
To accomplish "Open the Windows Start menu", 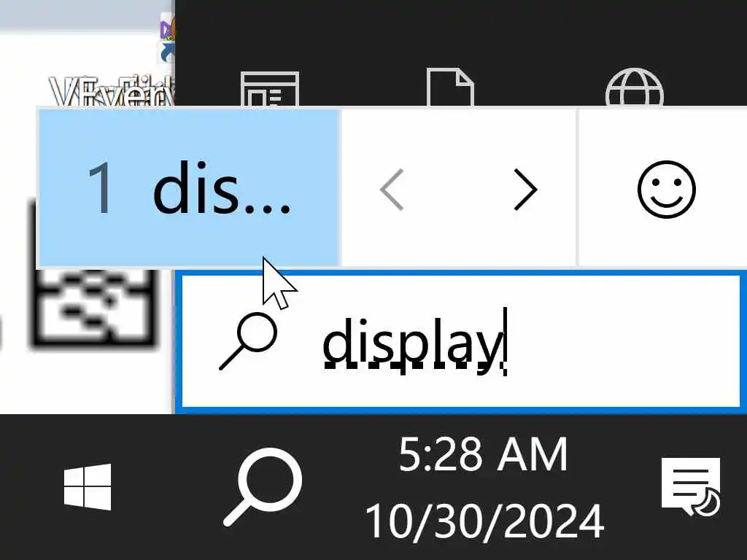I will point(88,486).
